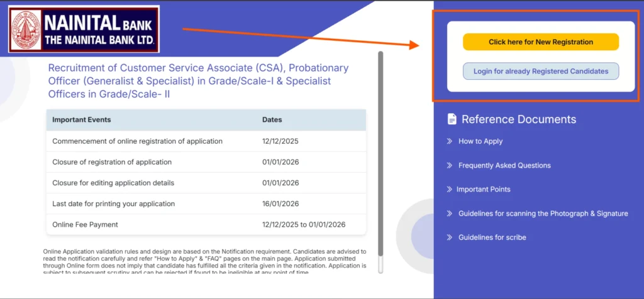
Task: Click the Dates column header
Action: (x=272, y=119)
